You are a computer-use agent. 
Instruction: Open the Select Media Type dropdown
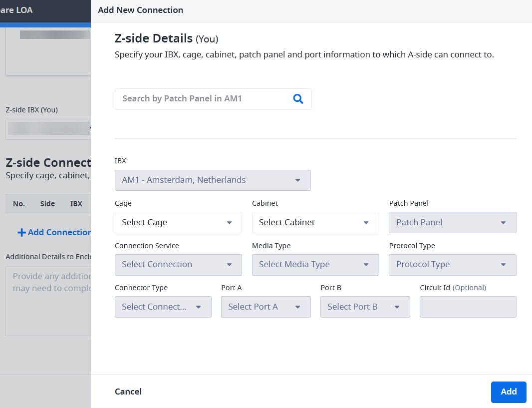point(315,265)
